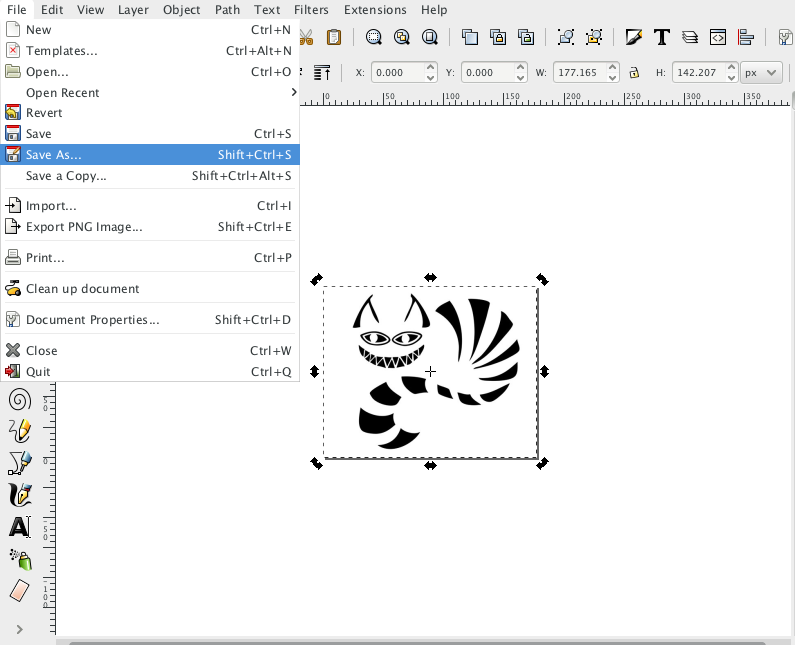The width and height of the screenshot is (795, 645).
Task: Select Clean up document entry
Action: 150,289
